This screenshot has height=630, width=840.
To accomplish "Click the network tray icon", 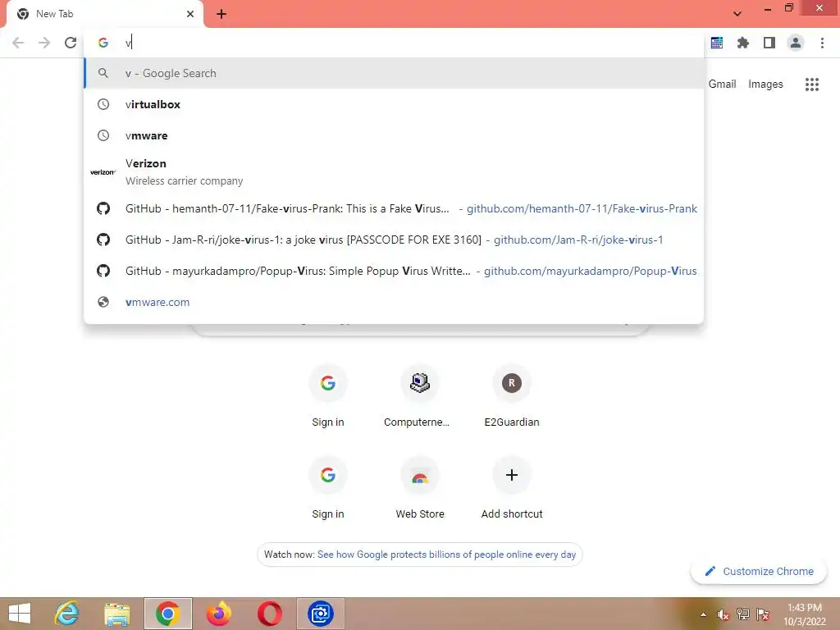I will pyautogui.click(x=743, y=614).
